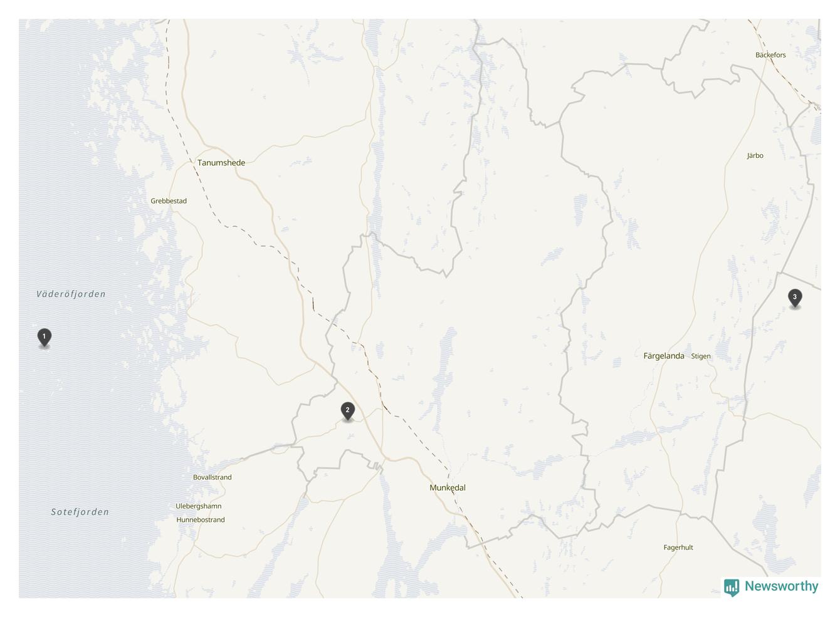Click the Färgelanda town label
This screenshot has height=617, width=840.
(664, 356)
